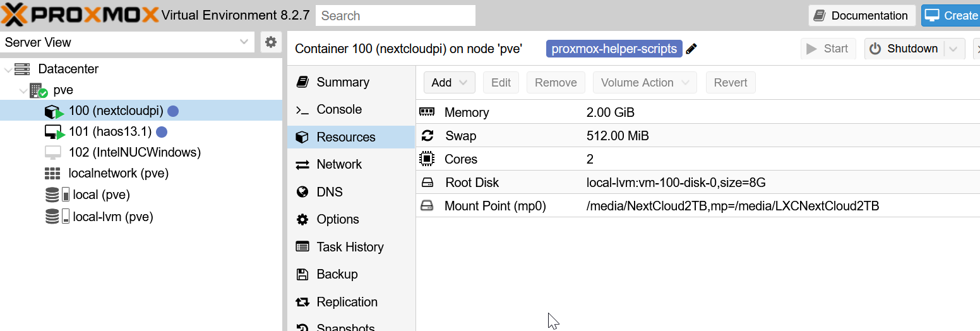980x331 pixels.
Task: Click the Documentation button
Action: tap(862, 16)
